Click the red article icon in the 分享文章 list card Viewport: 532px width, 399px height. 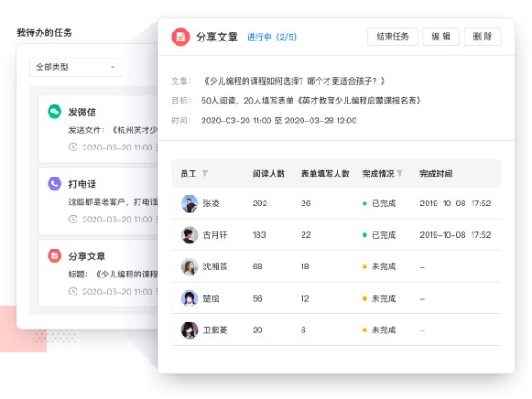pyautogui.click(x=54, y=256)
